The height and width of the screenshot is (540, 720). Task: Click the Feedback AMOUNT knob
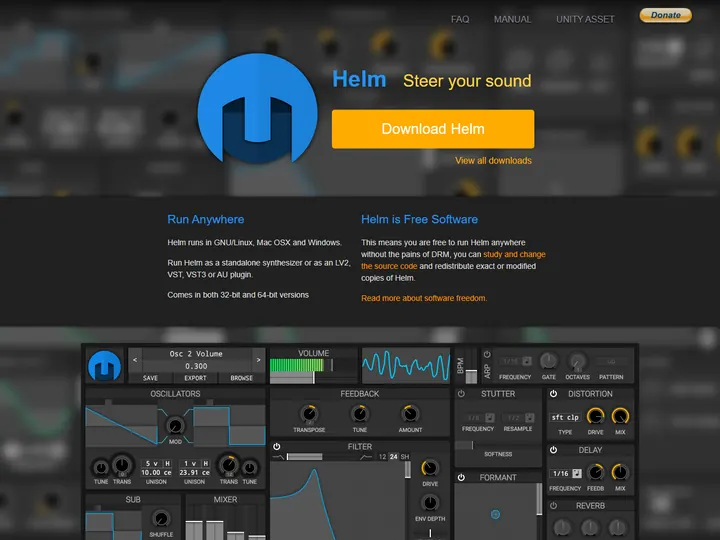tap(410, 414)
